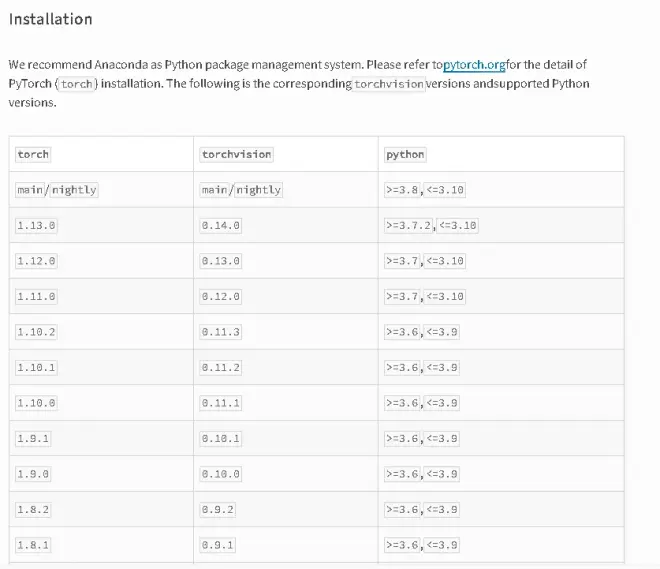The height and width of the screenshot is (569, 660).
Task: Click torchvision version 0.12.0 cell
Action: click(221, 297)
